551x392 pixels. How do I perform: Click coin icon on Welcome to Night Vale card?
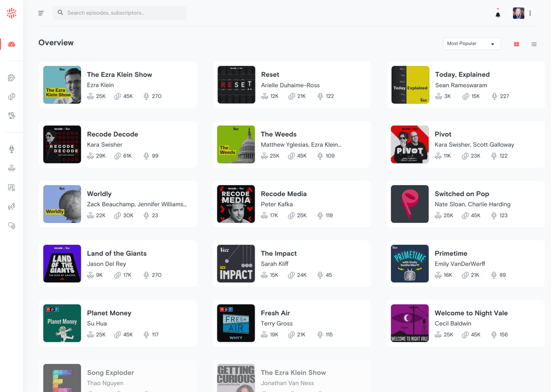point(465,335)
